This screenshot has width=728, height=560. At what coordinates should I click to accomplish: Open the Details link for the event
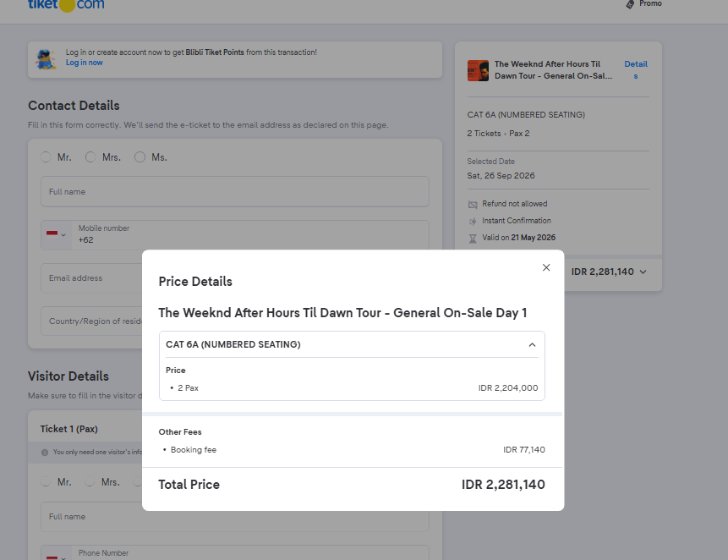click(x=636, y=69)
